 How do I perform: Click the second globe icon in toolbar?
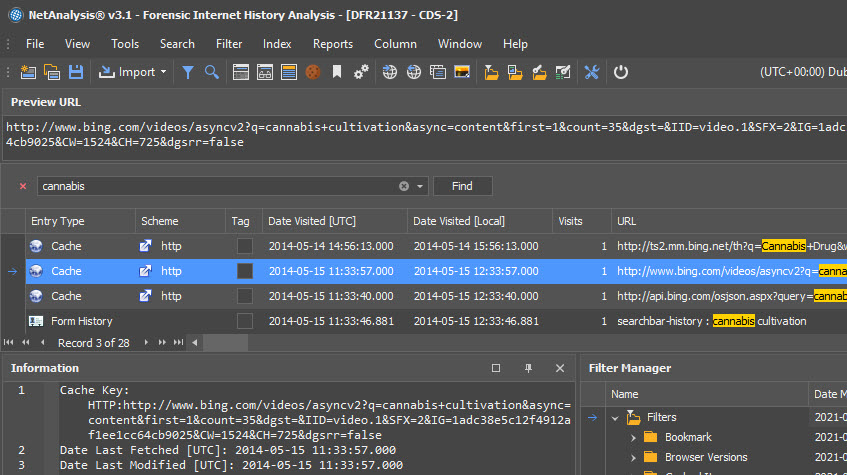click(x=414, y=72)
